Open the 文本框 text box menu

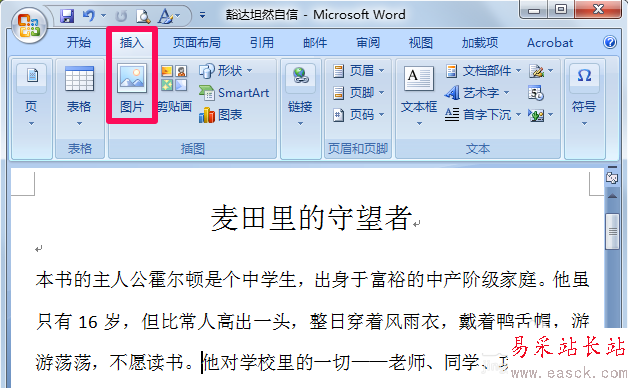419,96
